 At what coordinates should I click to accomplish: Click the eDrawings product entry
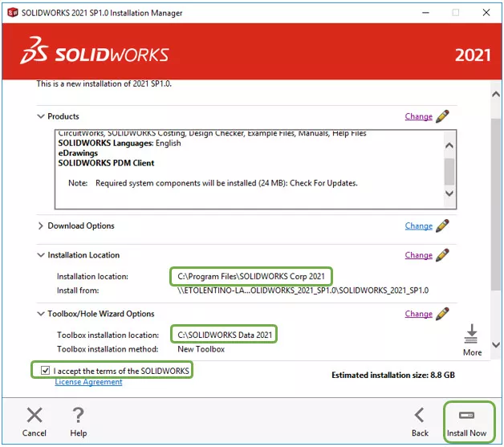[78, 153]
